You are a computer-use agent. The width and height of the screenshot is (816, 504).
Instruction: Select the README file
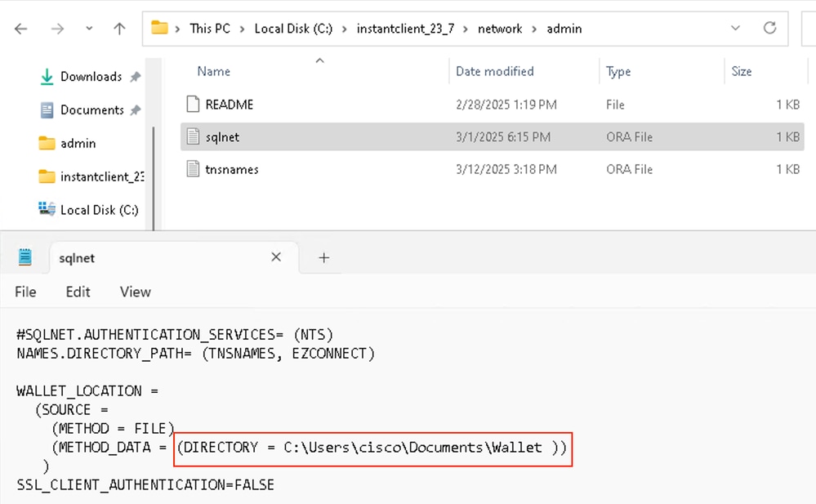(x=229, y=105)
